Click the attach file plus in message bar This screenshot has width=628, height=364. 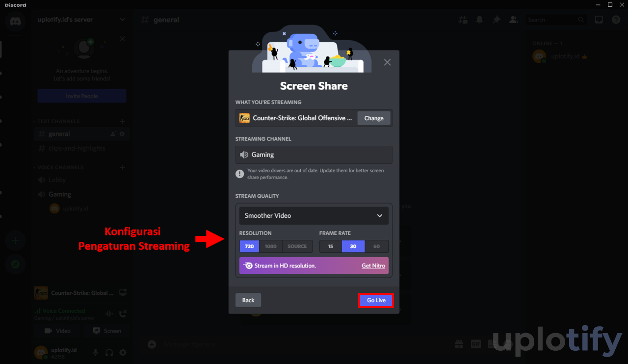(x=152, y=344)
